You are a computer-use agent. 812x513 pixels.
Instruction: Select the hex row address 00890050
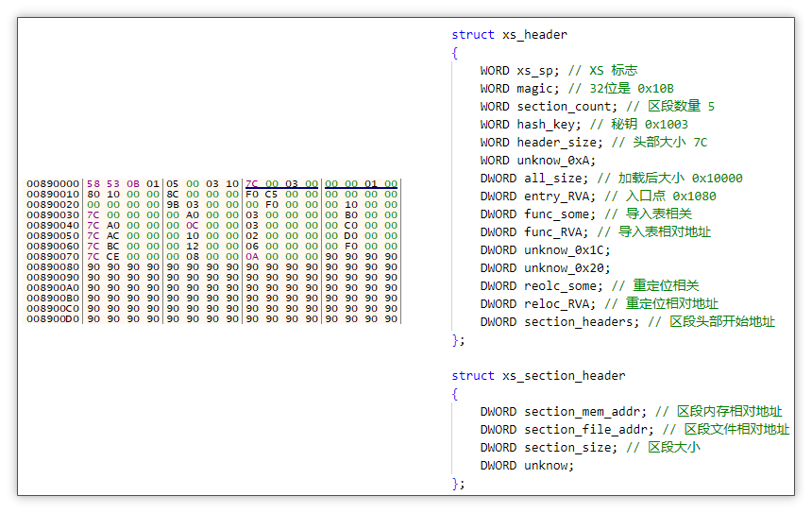53,236
